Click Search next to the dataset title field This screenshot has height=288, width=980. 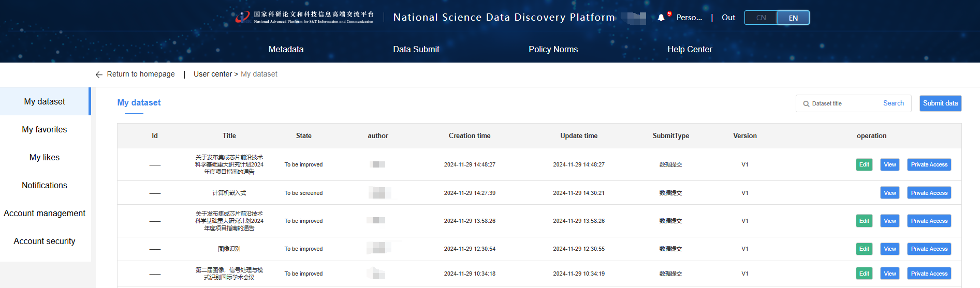[893, 103]
